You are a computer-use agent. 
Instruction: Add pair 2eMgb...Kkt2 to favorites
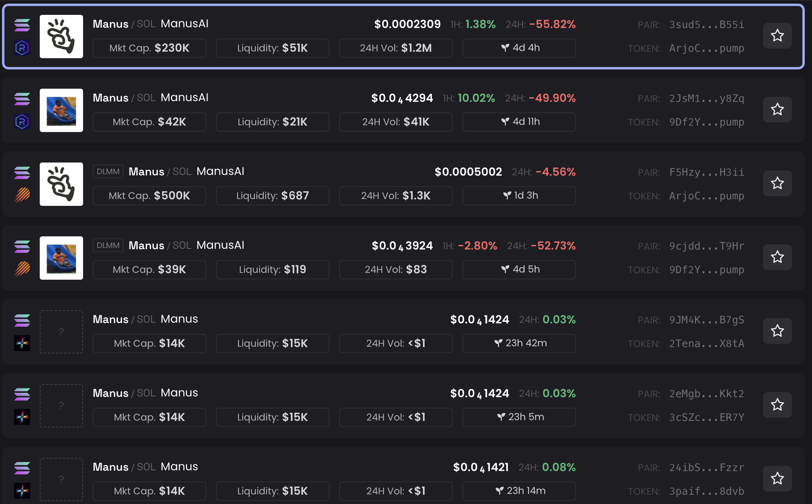pos(777,405)
